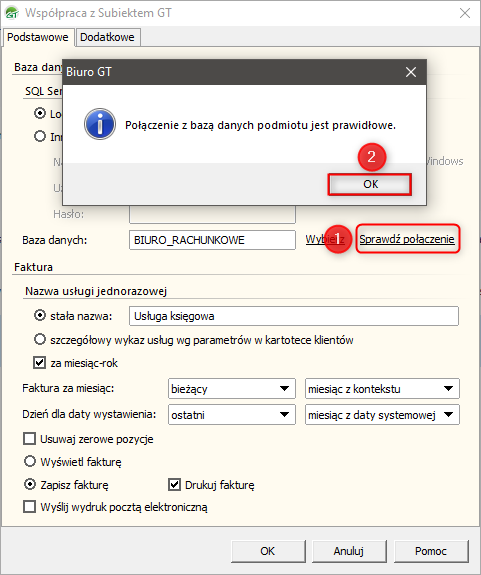The image size is (481, 575).
Task: Close the Współpraca z Subiektem GT window
Action: pyautogui.click(x=465, y=13)
